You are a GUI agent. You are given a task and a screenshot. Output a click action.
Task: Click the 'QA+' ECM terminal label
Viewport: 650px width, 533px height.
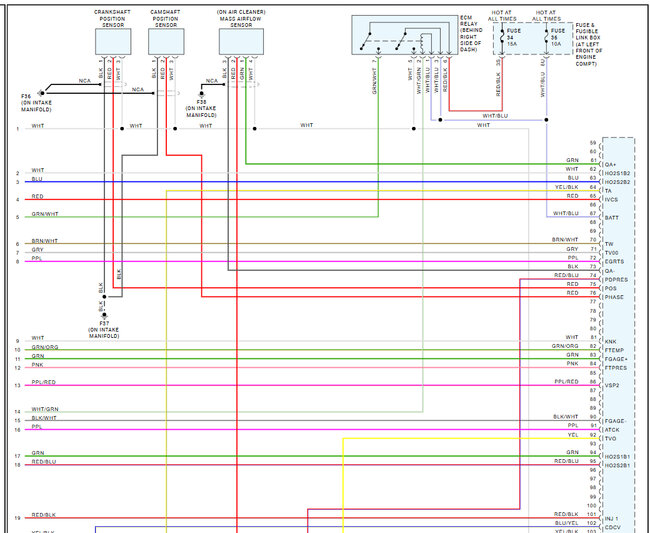(x=610, y=165)
